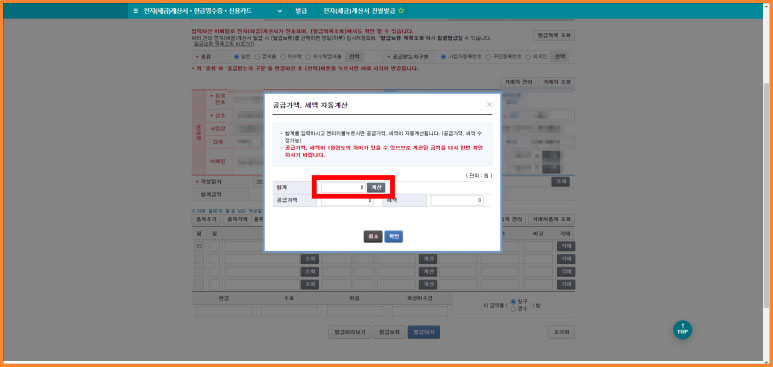Image resolution: width=773 pixels, height=367 pixels.
Task: Click 조회 button in the 작성일자 row
Action: coord(560,182)
